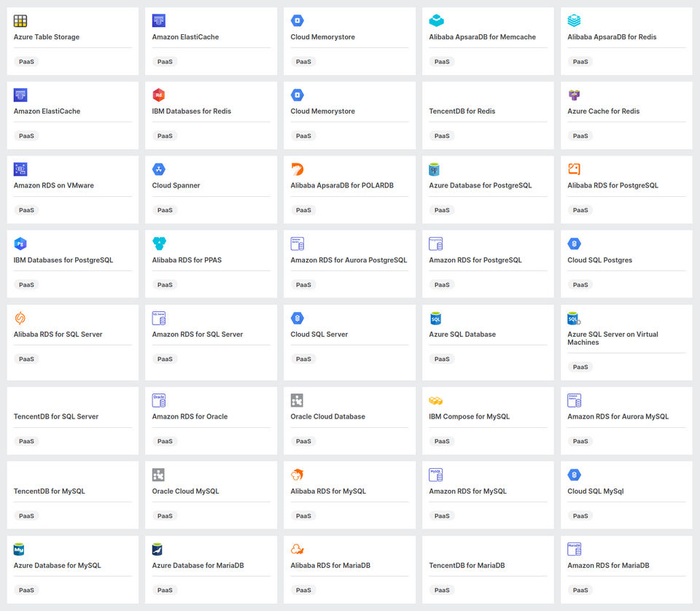700x611 pixels.
Task: Click the Azure Table Storage grid icon
Action: point(20,20)
